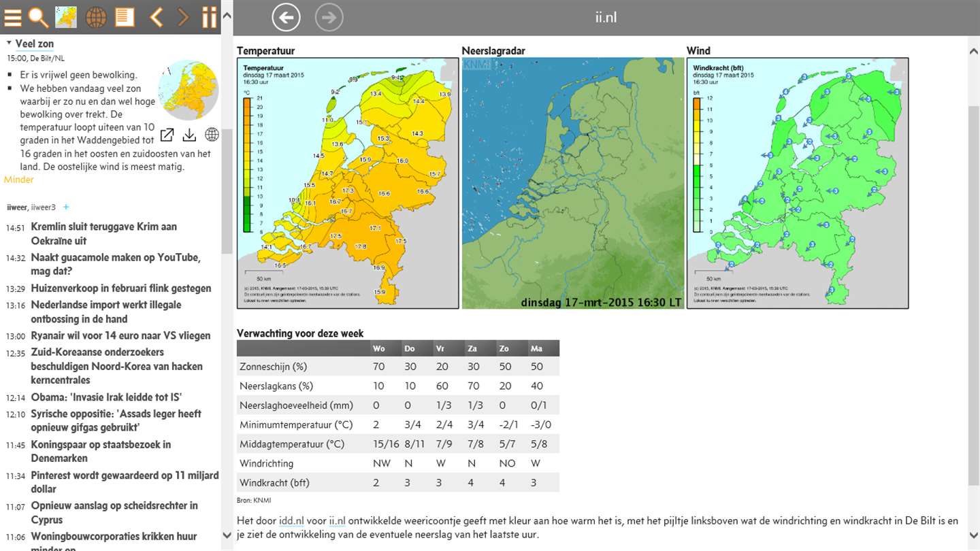This screenshot has width=980, height=551.
Task: Click the 'Neerslagkans (%)' row label
Action: tap(276, 386)
